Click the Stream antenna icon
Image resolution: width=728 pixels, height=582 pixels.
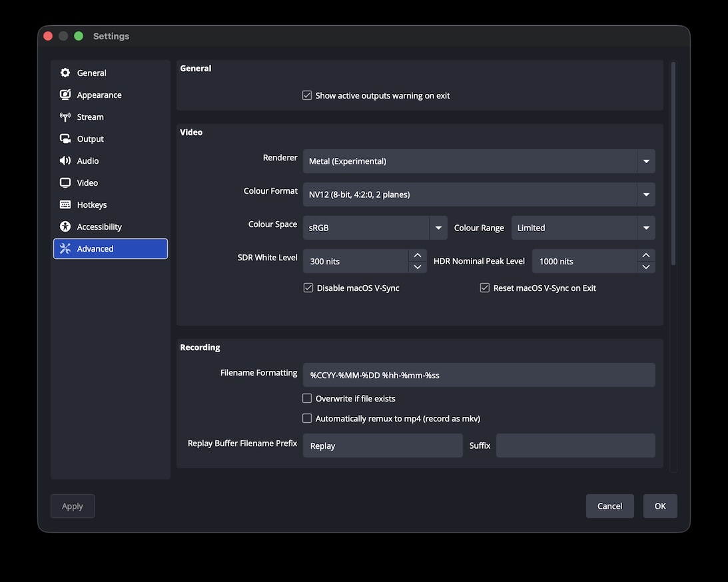(x=65, y=117)
